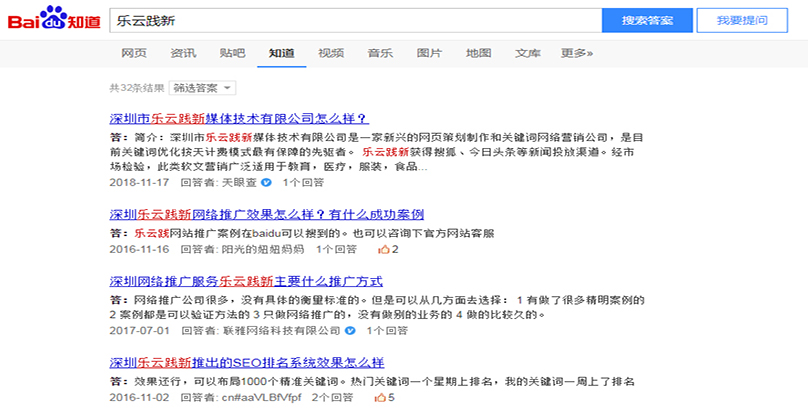This screenshot has width=808, height=414.
Task: Click the date 2018-11-17
Action: tap(139, 183)
